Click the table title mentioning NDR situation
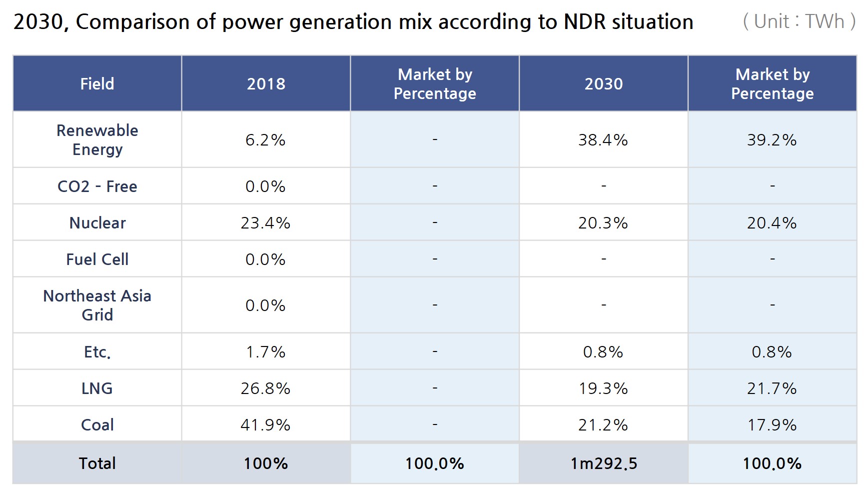The height and width of the screenshot is (485, 868). click(353, 22)
